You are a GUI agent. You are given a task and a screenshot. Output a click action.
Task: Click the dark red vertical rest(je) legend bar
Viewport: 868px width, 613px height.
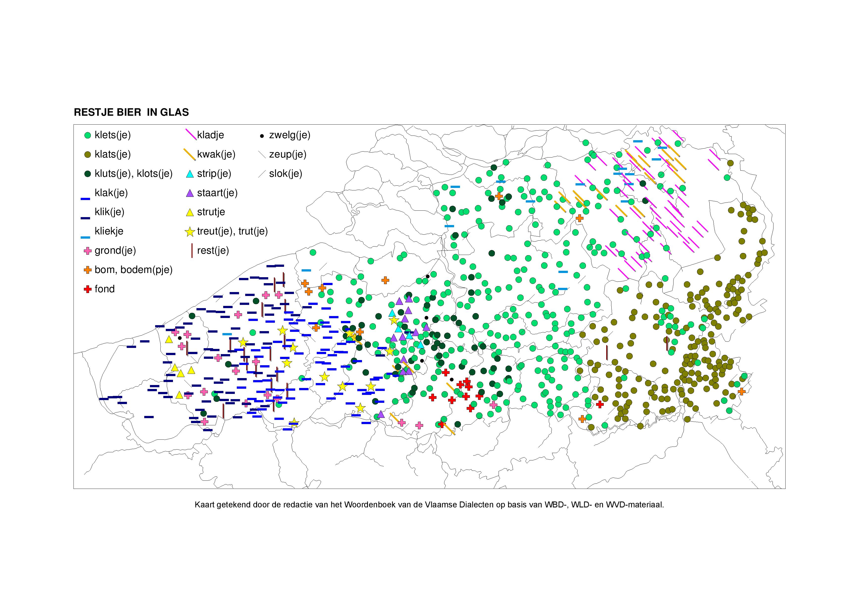tap(192, 251)
